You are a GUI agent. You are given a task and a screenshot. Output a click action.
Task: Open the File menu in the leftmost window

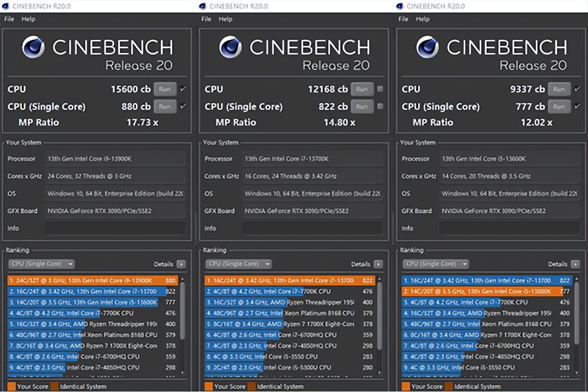9,19
